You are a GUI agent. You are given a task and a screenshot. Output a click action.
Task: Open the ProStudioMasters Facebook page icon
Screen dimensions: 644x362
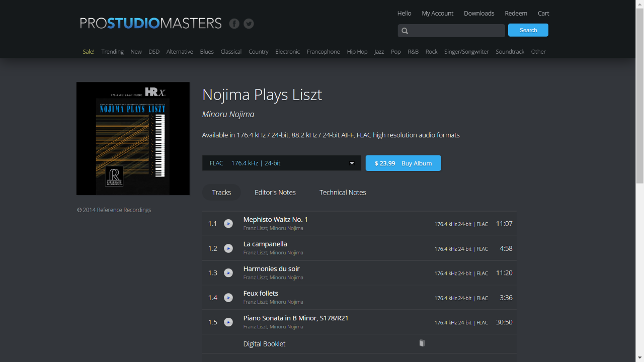point(234,24)
